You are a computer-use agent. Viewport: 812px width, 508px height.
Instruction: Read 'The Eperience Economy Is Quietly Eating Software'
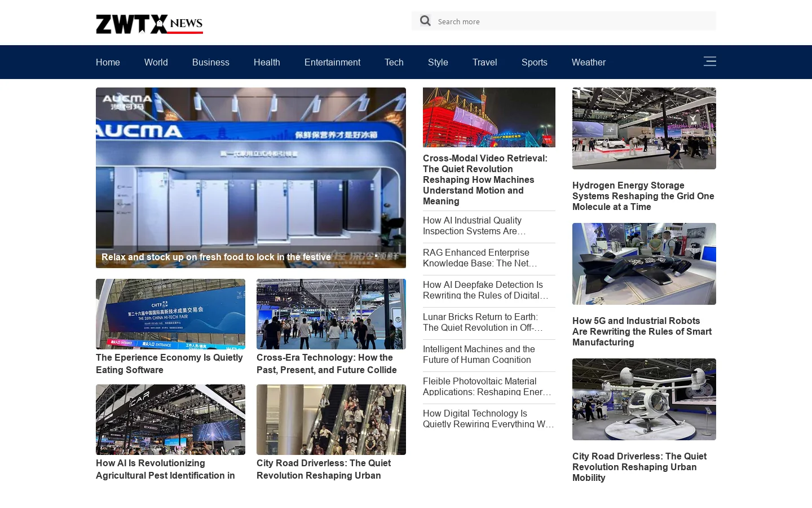[x=170, y=364]
